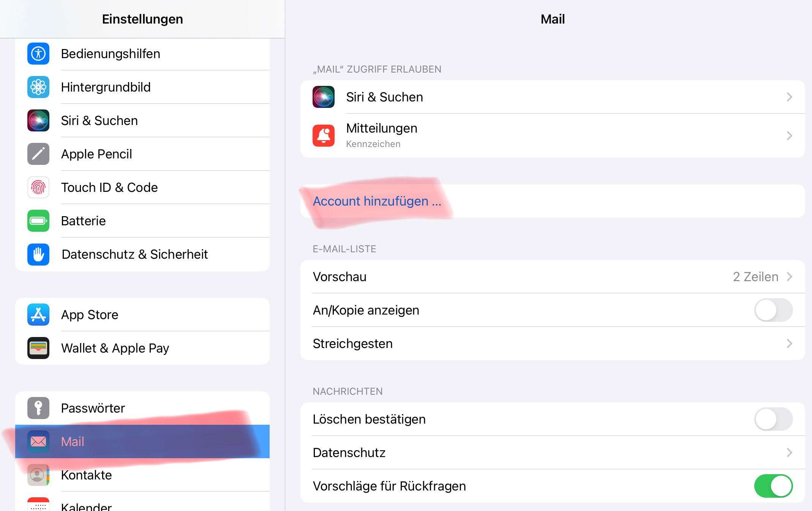The height and width of the screenshot is (511, 812).
Task: Open Mitteilungen chevron
Action: [x=790, y=136]
